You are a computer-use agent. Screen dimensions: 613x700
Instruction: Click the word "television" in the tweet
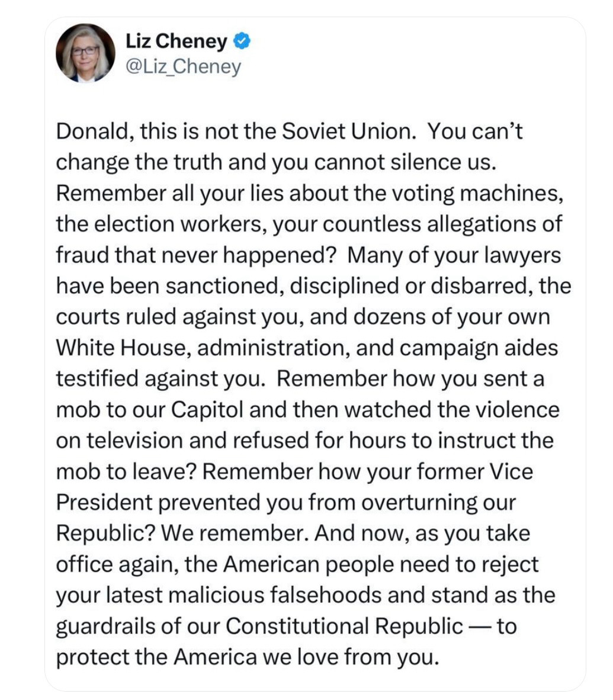click(134, 441)
